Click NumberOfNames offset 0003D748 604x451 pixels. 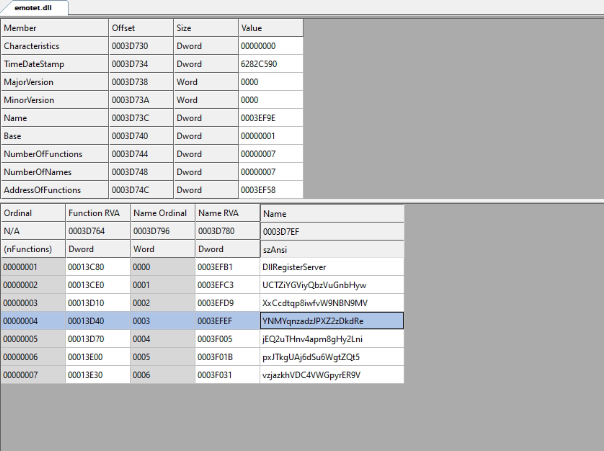click(141, 172)
